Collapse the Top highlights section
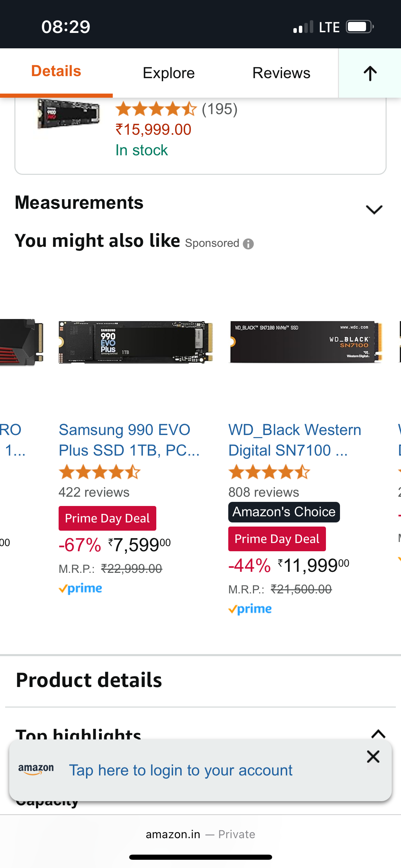 click(378, 734)
